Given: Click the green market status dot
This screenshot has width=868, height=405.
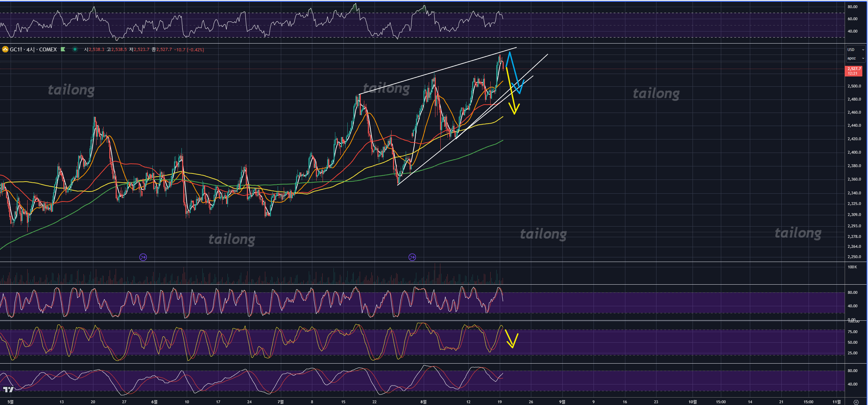Looking at the screenshot, I should (x=75, y=50).
